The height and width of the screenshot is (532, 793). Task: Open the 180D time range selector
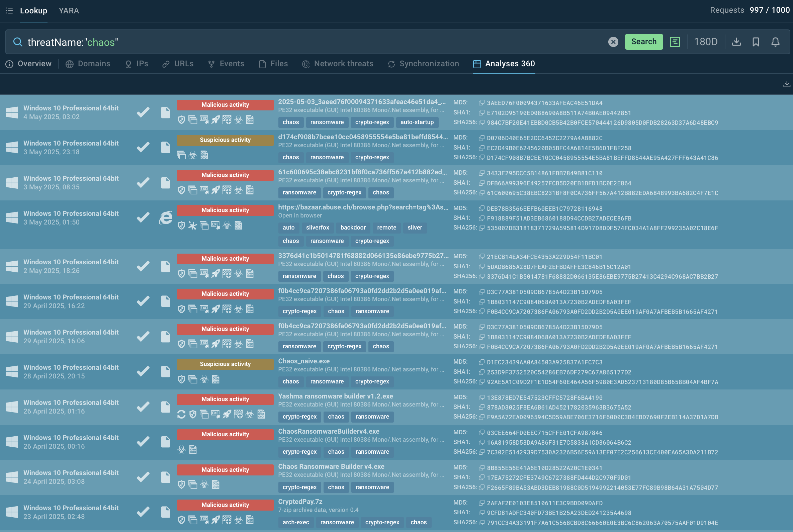point(705,42)
